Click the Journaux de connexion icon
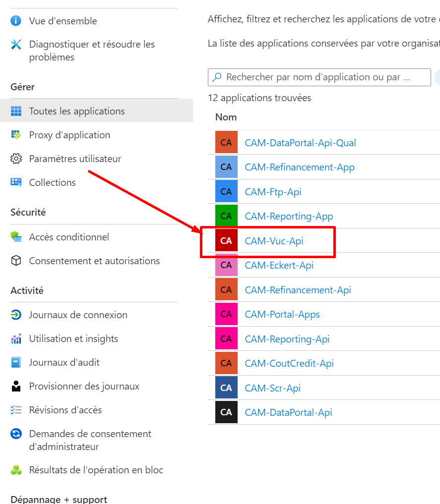Screen dimensions: 440x504 [16, 315]
